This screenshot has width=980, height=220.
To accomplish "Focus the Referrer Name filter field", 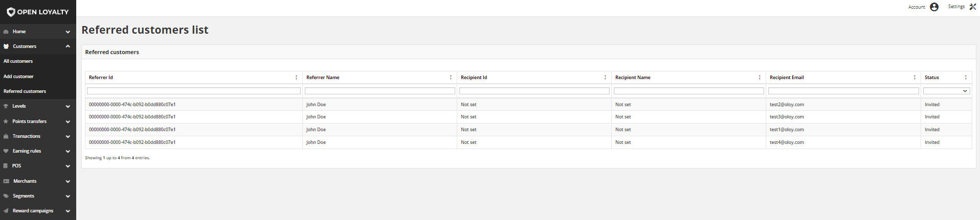I will [380, 91].
